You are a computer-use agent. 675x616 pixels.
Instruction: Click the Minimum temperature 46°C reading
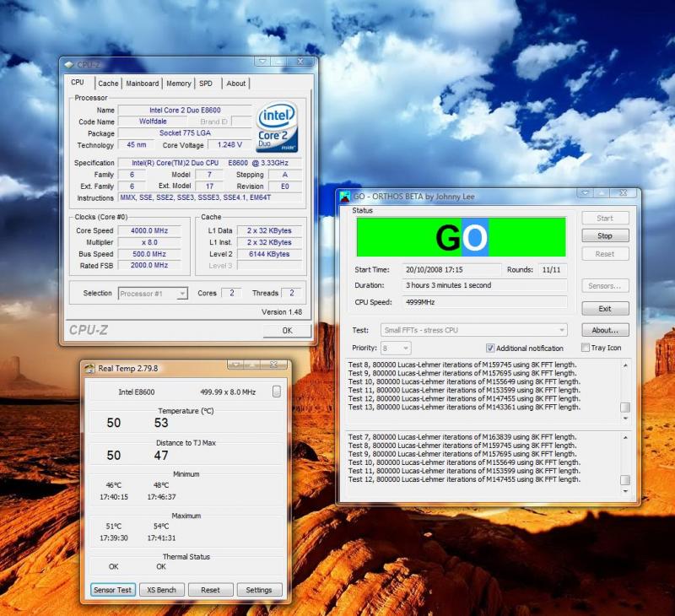tap(114, 485)
